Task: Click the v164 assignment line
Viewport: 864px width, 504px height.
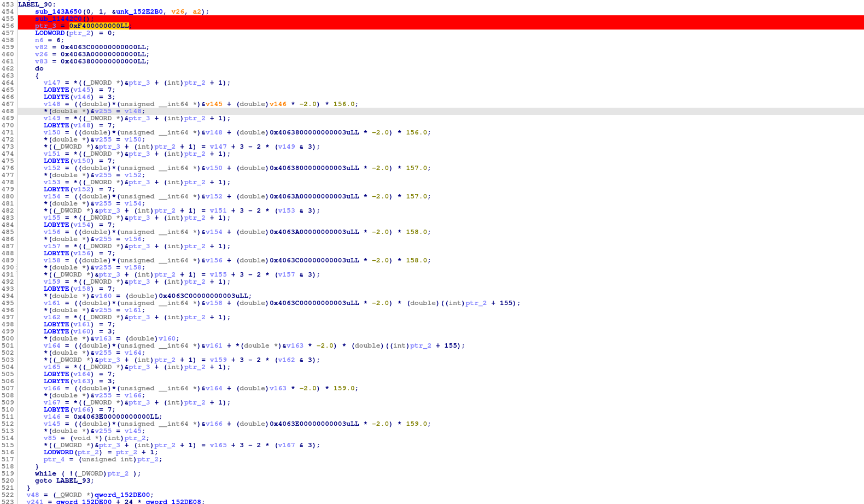Action: tap(254, 345)
